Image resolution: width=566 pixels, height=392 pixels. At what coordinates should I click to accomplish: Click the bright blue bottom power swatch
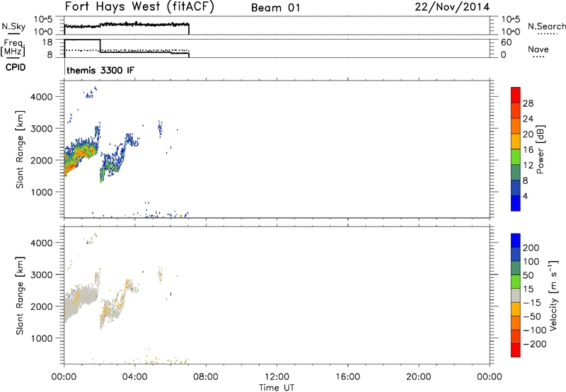(x=516, y=203)
